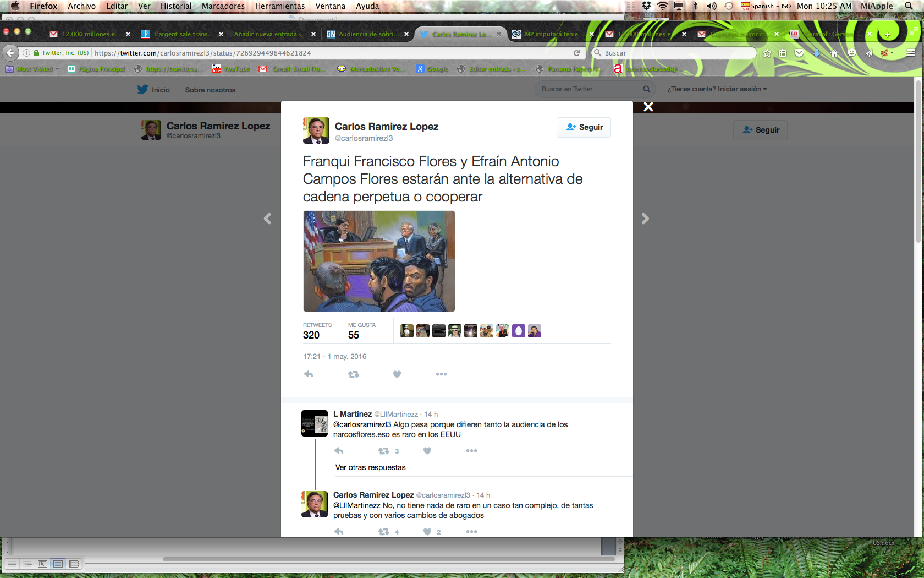
Task: Expand 'Ver otras respuestas' replies
Action: click(370, 467)
